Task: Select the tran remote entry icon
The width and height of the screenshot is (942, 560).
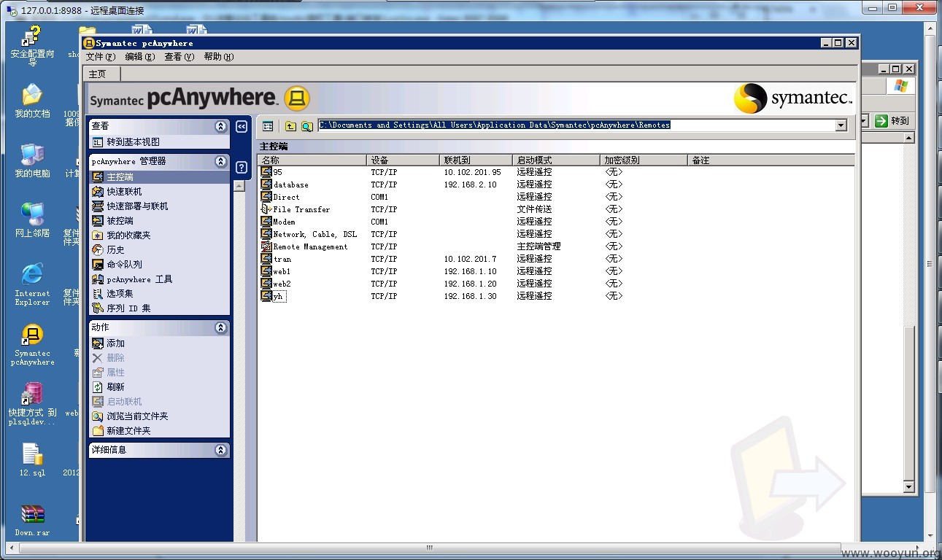Action: [x=266, y=259]
